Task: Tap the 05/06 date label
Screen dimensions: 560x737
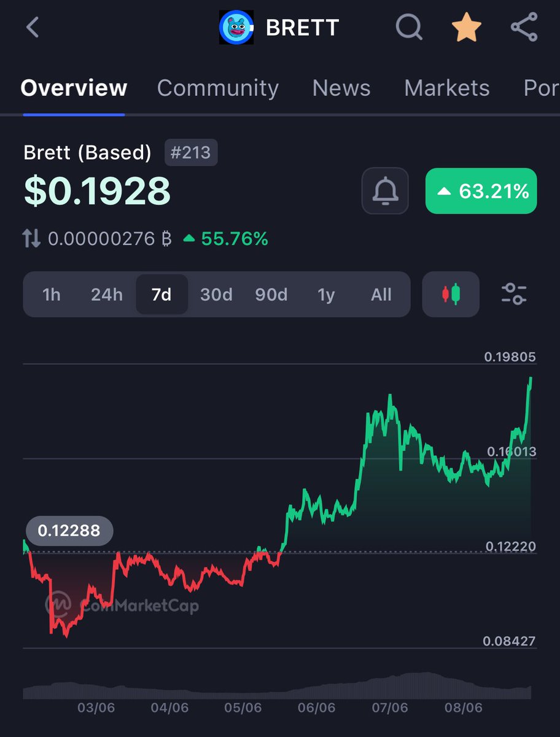Action: tap(243, 708)
